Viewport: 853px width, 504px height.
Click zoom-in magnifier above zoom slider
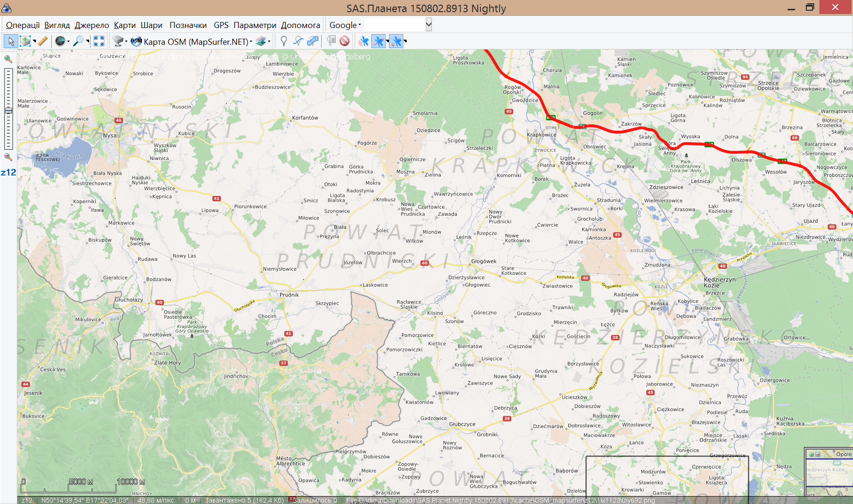coord(8,59)
